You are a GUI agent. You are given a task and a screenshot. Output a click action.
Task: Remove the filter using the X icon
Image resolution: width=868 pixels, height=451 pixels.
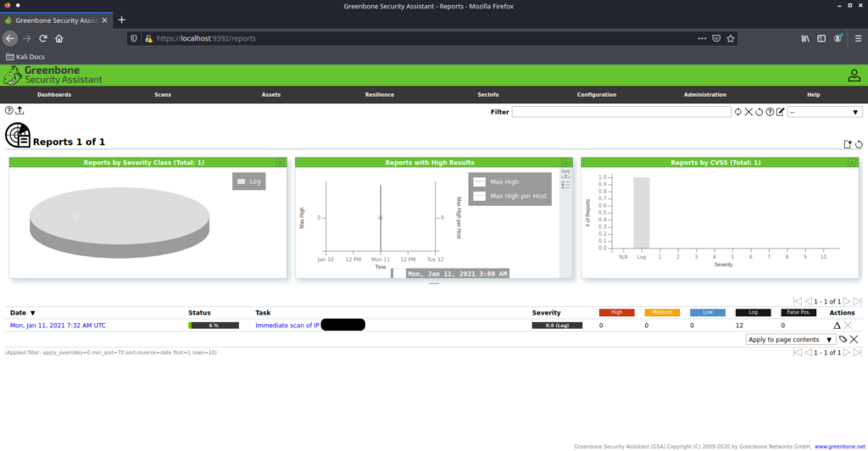coord(748,112)
